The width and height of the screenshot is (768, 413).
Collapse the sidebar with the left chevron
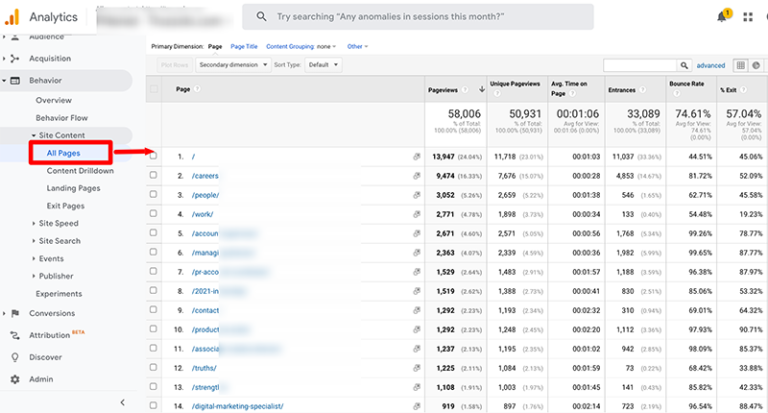(x=122, y=402)
